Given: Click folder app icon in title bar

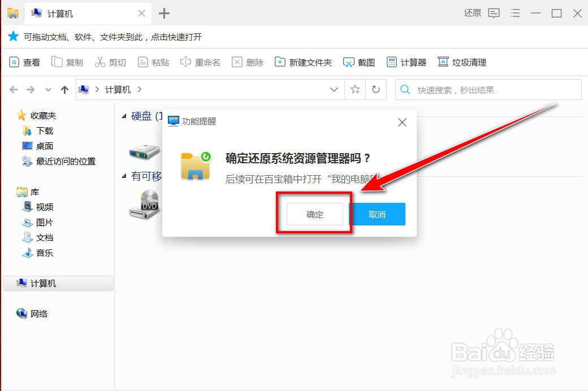Looking at the screenshot, I should coord(13,14).
